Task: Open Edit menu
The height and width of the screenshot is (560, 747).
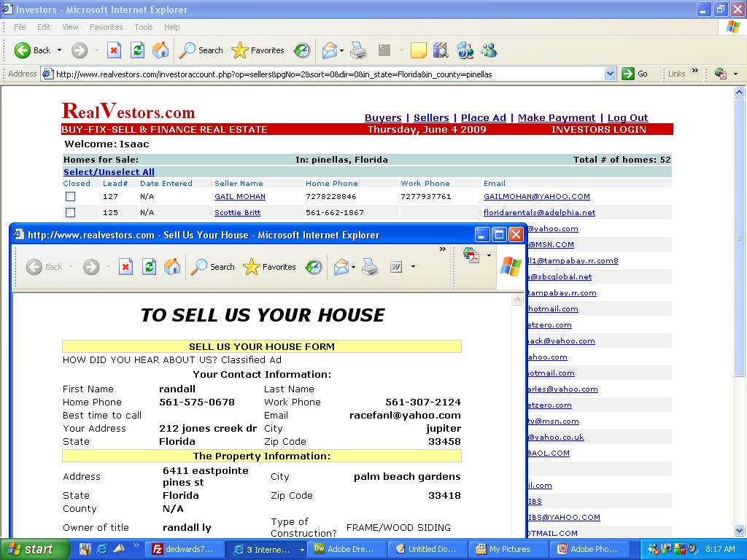Action: pos(44,27)
